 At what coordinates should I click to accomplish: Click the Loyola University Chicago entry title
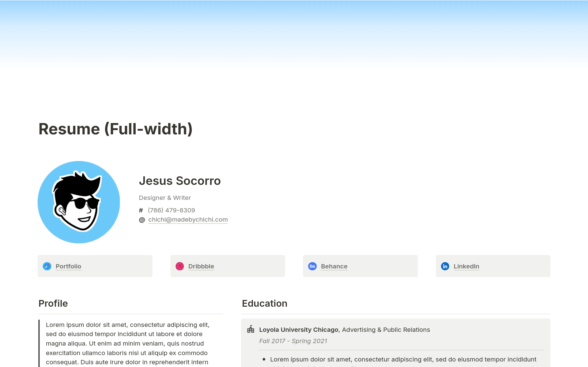click(x=299, y=330)
